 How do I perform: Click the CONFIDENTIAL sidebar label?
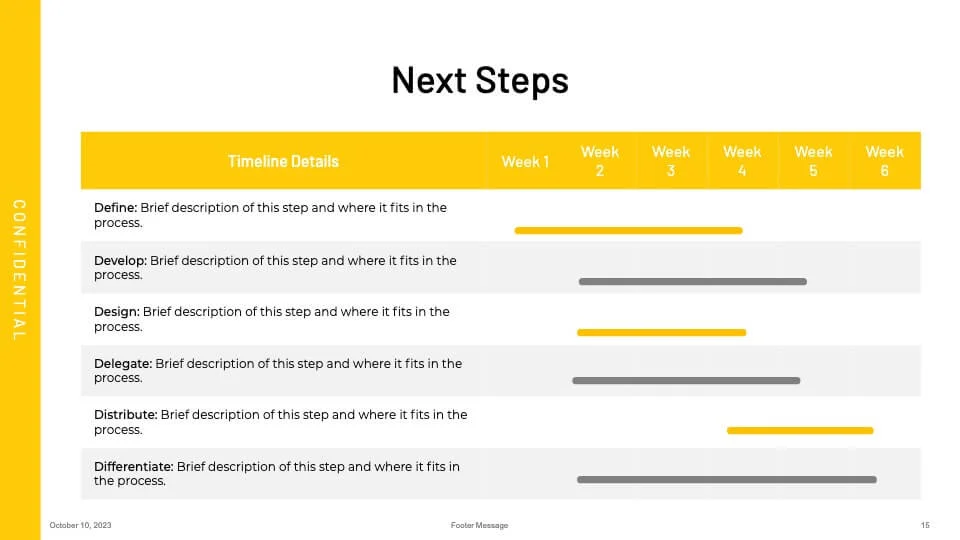(x=20, y=270)
